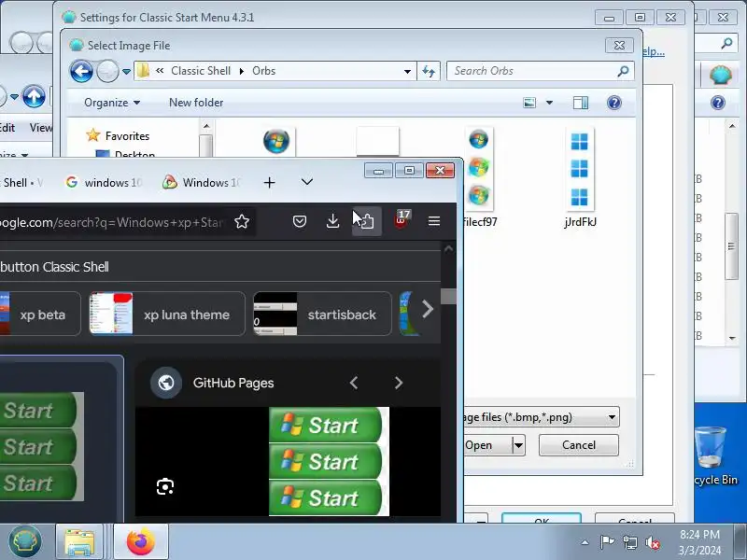Open recent locations arrow beside forward button
The image size is (747, 560).
tap(126, 72)
